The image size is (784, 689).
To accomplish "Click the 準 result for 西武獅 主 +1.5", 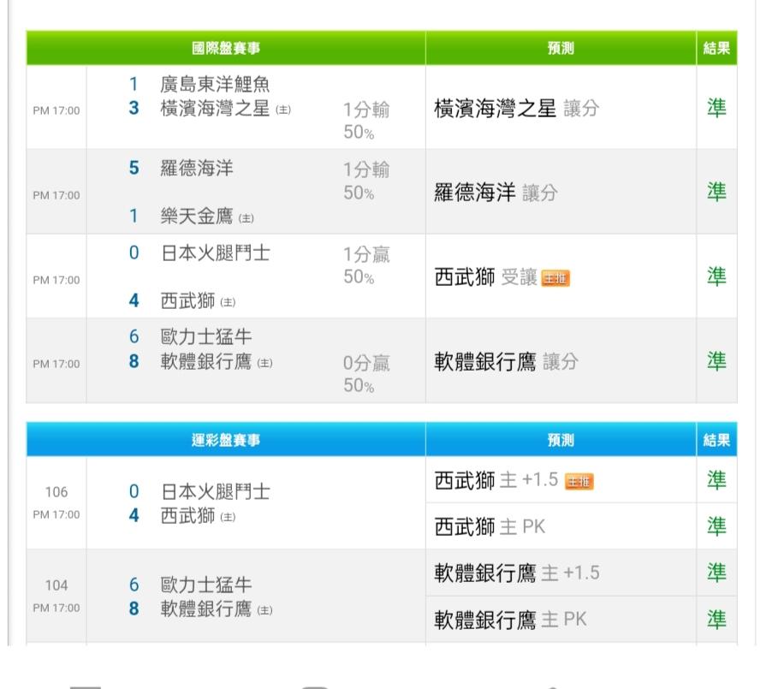I will coord(716,479).
